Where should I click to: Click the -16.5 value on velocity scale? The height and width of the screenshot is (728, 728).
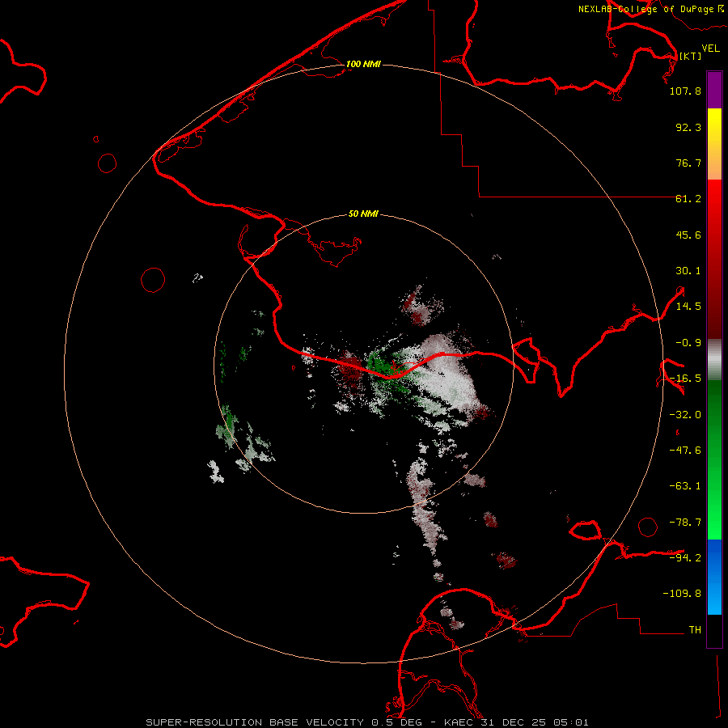[x=685, y=379]
